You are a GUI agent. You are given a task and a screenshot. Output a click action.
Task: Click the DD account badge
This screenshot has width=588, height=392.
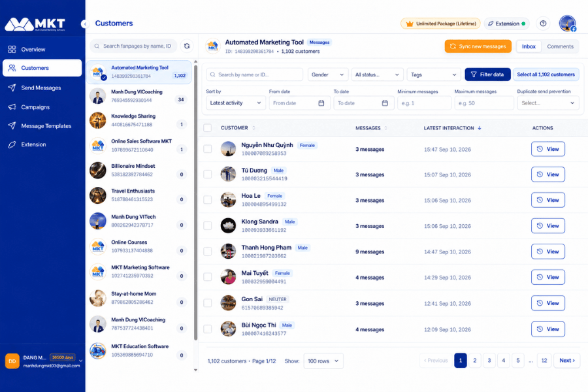[12, 361]
